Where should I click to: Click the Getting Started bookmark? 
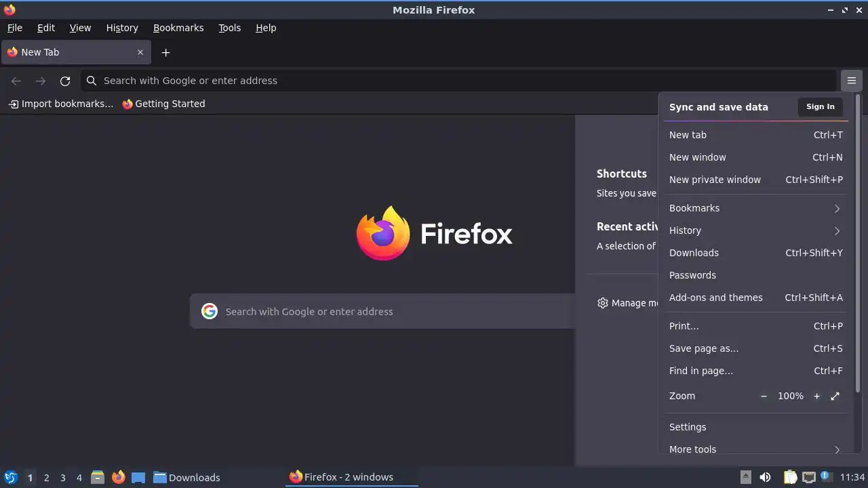pyautogui.click(x=163, y=104)
